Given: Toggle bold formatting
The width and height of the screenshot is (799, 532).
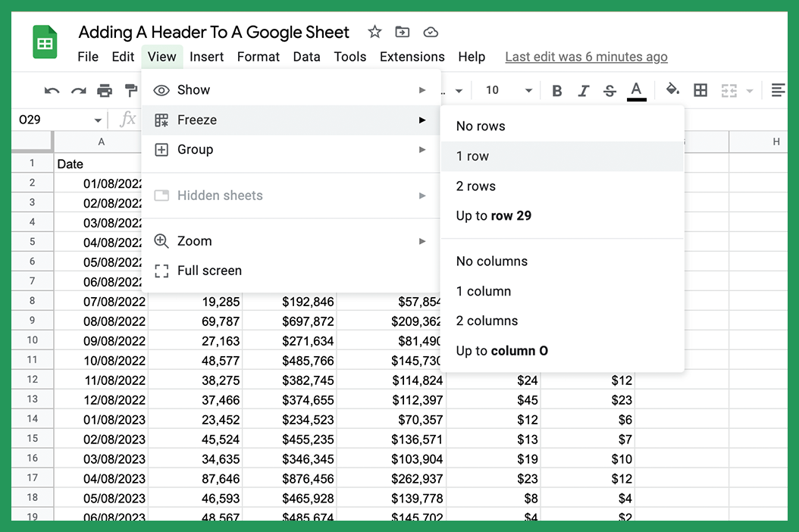Looking at the screenshot, I should coord(557,90).
